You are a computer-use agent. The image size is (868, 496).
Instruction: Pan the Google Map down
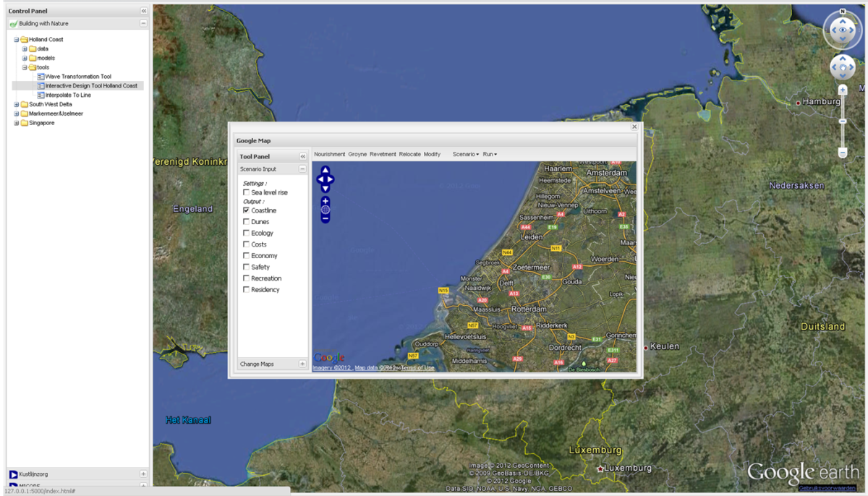(x=325, y=188)
